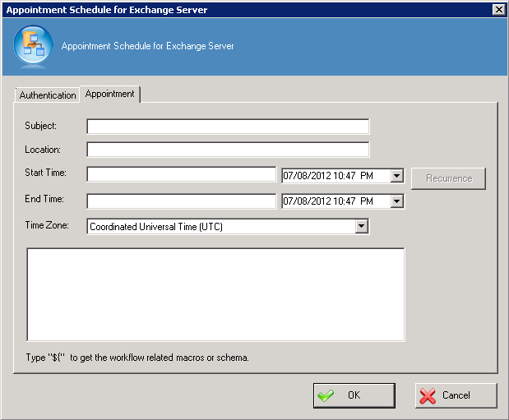Open the Time Zone dropdown list
This screenshot has height=420, width=509.
point(361,227)
